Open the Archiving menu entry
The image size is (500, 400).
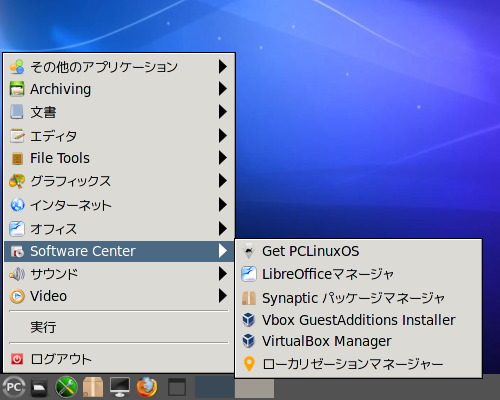click(119, 89)
